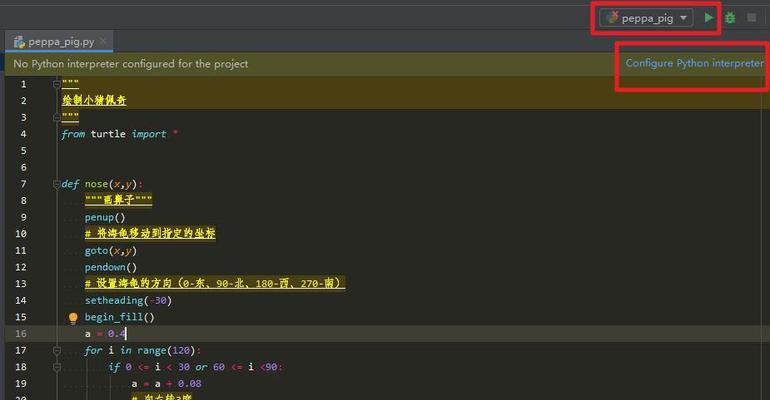Collapse the for loop fold marker on line 17
770x400 pixels.
pyautogui.click(x=56, y=350)
